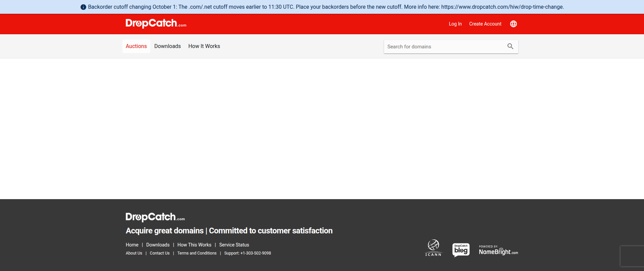
Task: Open the DropCatch blog icon
Action: coord(461,250)
